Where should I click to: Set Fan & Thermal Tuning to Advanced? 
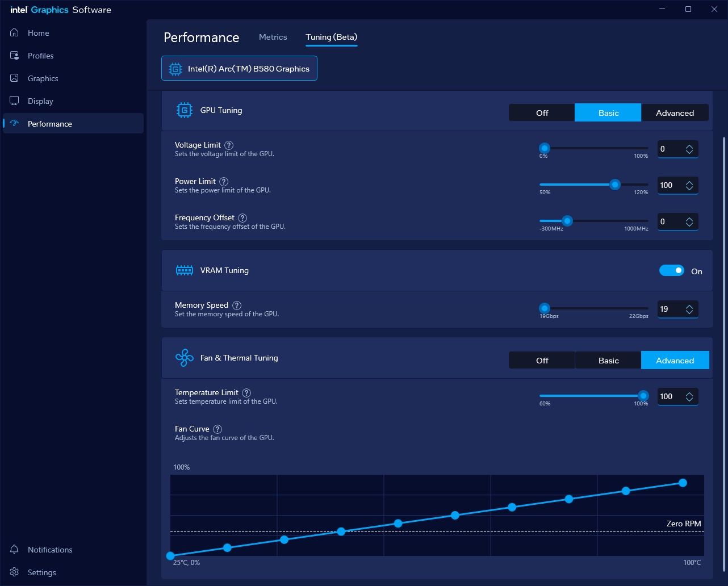pos(675,361)
